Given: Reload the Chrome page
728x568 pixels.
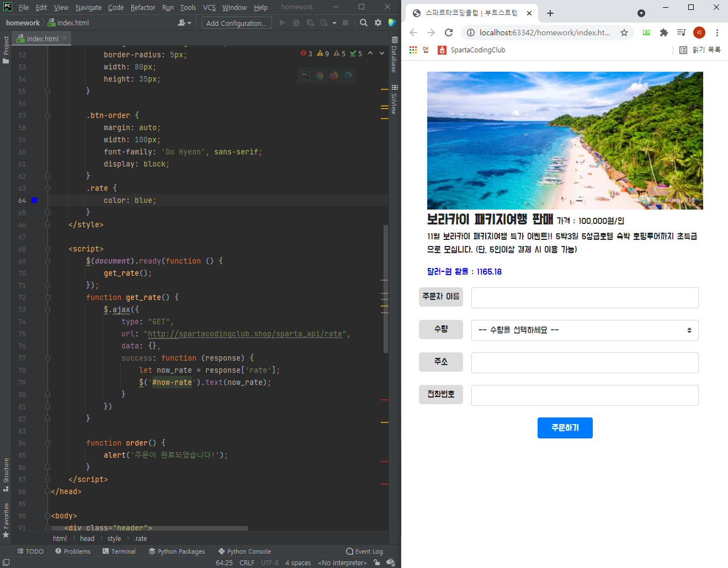Looking at the screenshot, I should point(449,33).
